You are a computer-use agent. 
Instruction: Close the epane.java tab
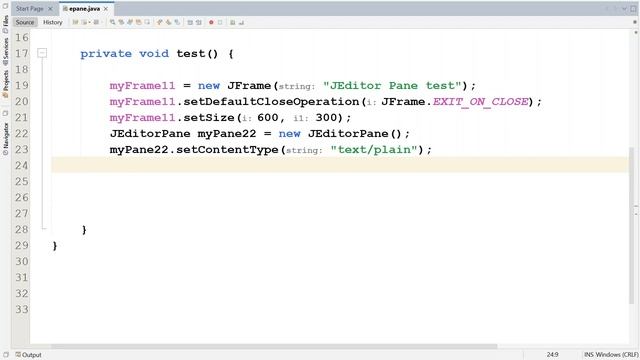(x=106, y=9)
